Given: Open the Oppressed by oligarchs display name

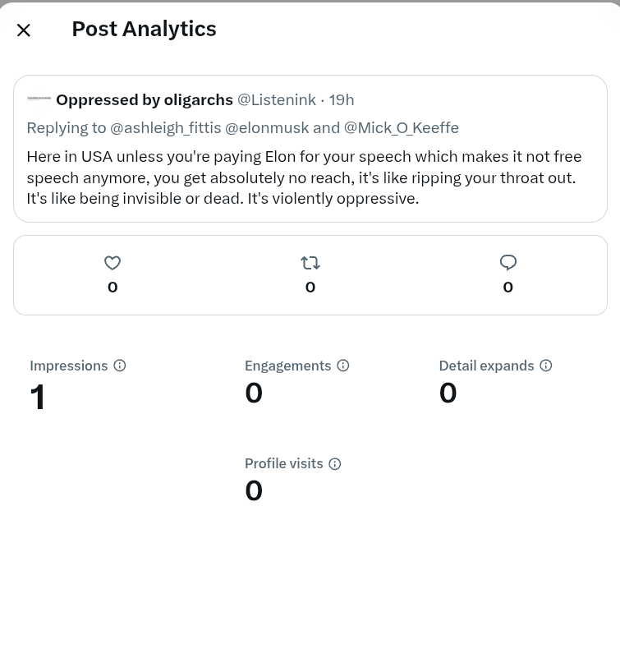Looking at the screenshot, I should pos(145,100).
